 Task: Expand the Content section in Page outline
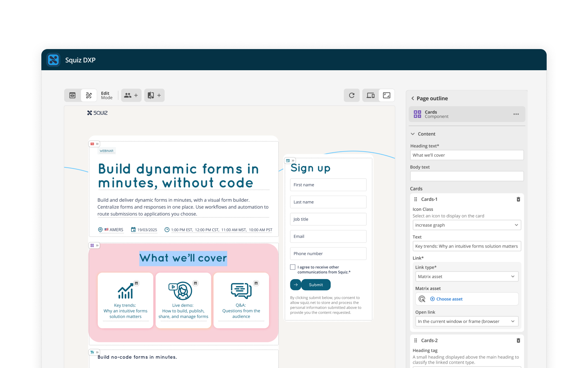click(413, 133)
